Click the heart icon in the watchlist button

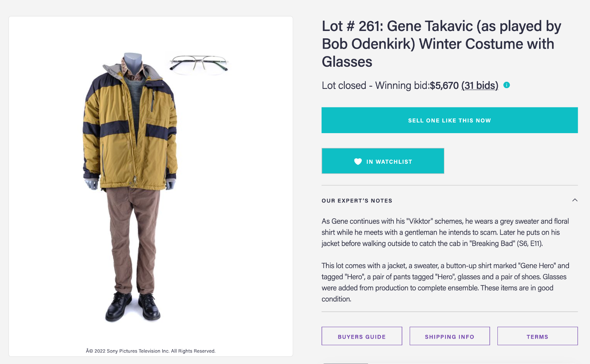(x=358, y=162)
